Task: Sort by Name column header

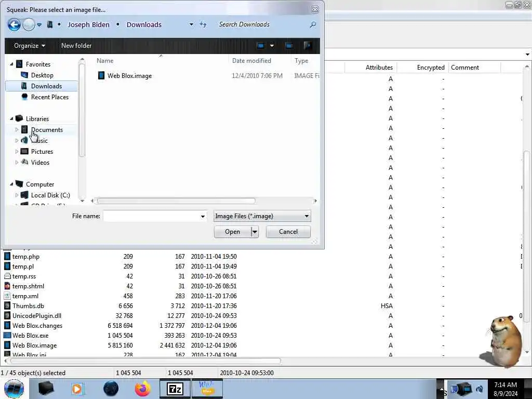Action: (105, 61)
